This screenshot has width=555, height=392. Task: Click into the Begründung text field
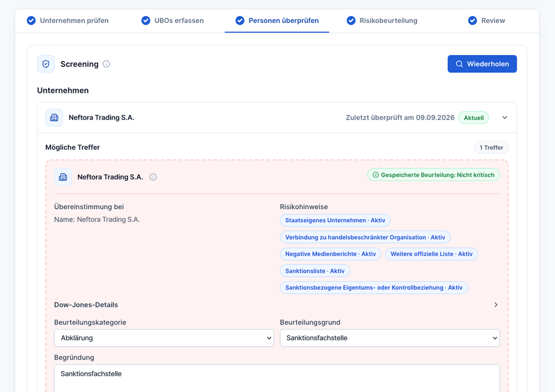[x=277, y=378]
